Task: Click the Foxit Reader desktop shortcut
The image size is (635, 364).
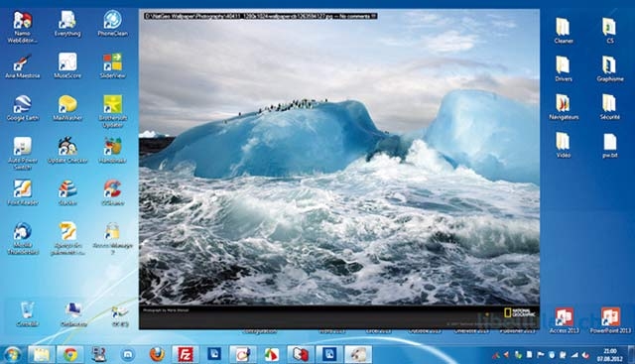Action: click(x=22, y=192)
